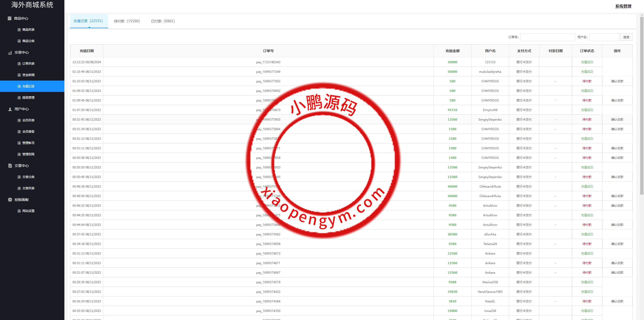Click icon beside 商品列表 menu item
Viewport: 644px width, 320px height.
pyautogui.click(x=19, y=30)
